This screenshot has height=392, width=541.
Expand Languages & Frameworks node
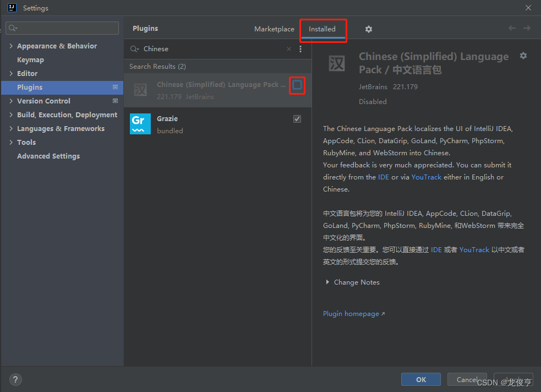click(x=11, y=129)
